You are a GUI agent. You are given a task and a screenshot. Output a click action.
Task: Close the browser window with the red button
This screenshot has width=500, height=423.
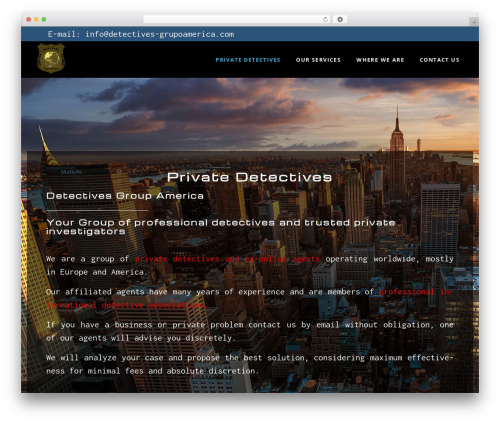click(29, 20)
